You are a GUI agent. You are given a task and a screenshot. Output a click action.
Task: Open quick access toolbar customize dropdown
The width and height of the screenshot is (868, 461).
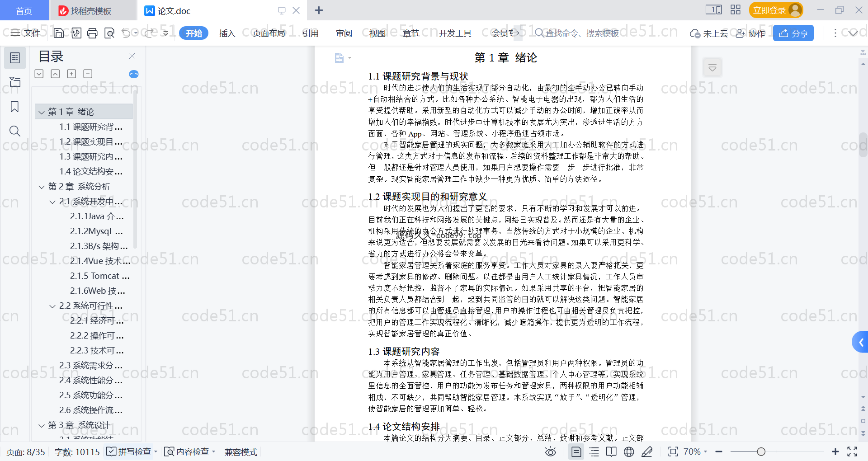(166, 33)
